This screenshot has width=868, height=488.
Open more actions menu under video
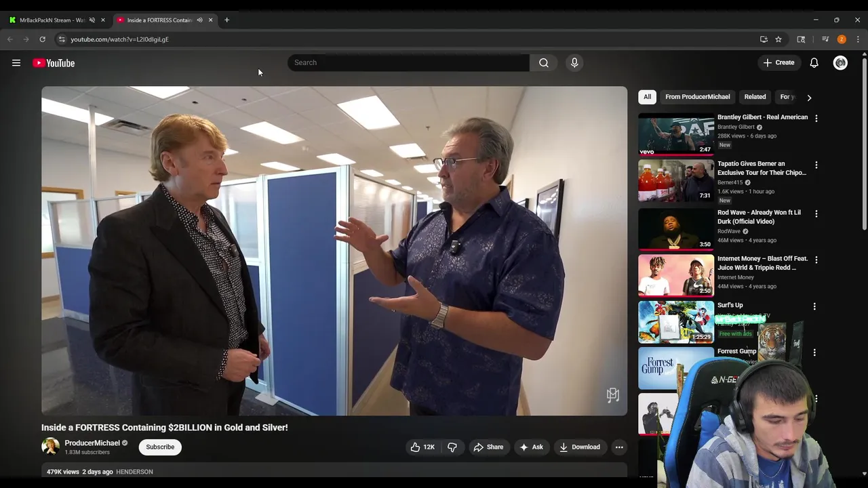coord(619,447)
